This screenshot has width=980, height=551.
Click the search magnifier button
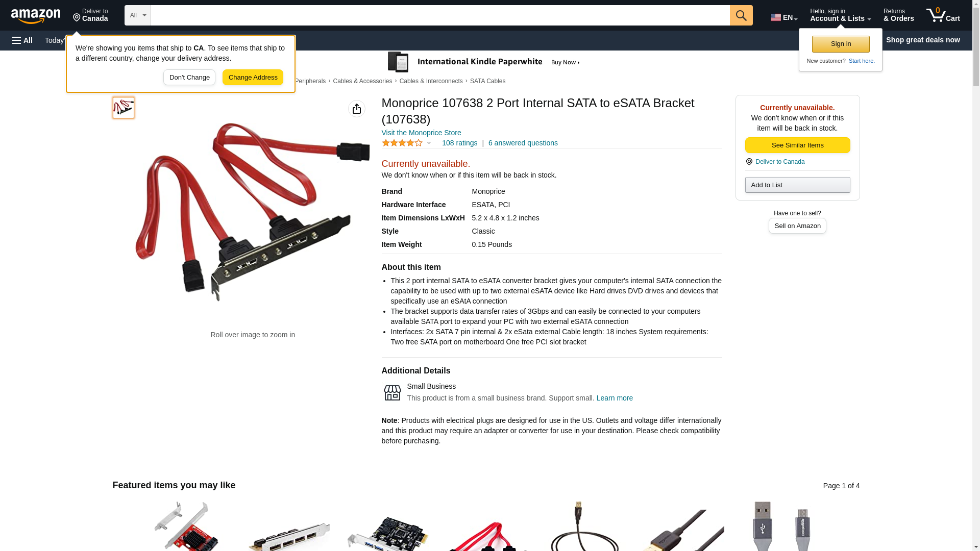tap(741, 15)
